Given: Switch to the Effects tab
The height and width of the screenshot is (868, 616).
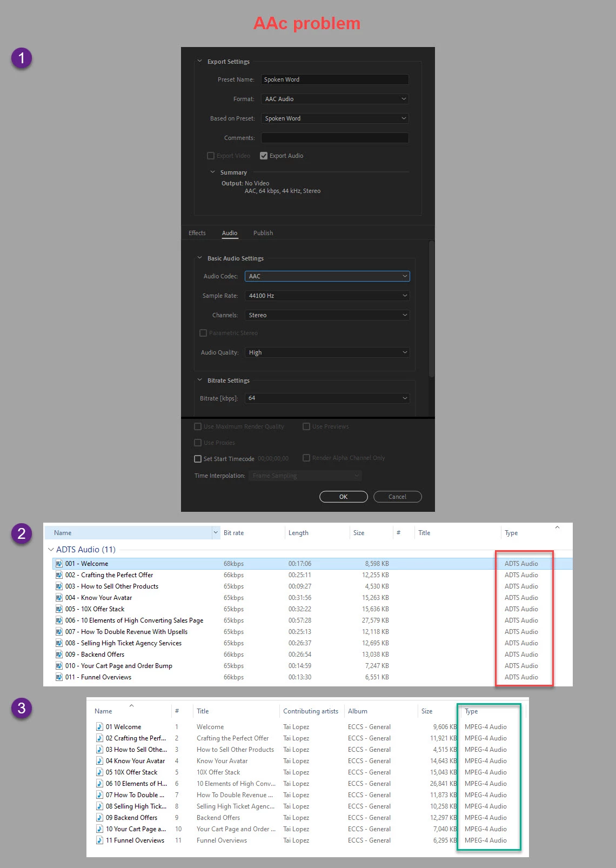Looking at the screenshot, I should pos(197,233).
